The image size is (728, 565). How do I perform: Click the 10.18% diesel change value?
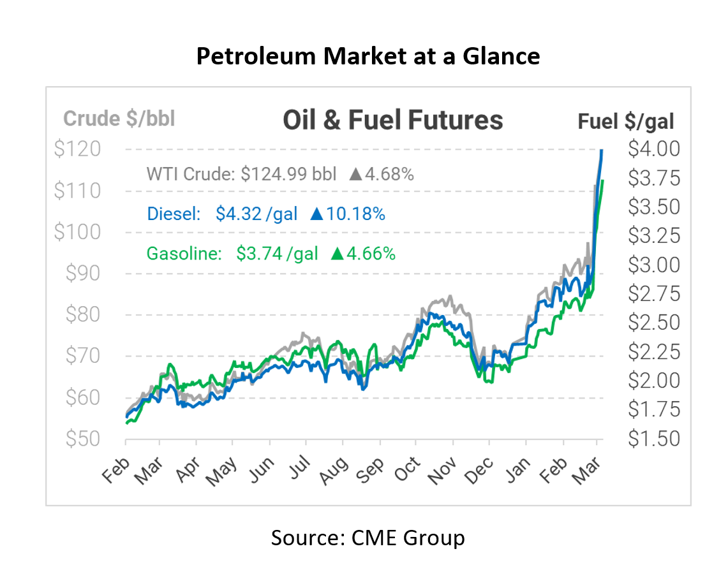click(x=356, y=214)
